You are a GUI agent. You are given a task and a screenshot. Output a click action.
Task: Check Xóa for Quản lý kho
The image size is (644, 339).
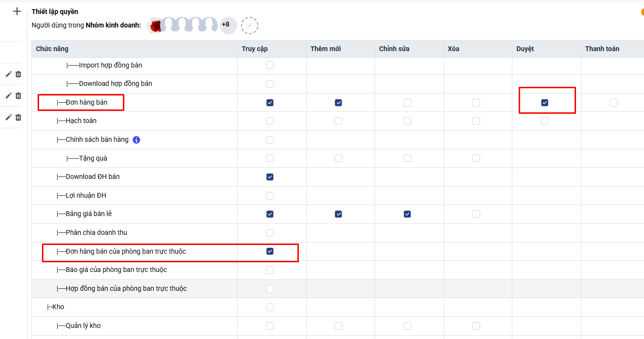[476, 326]
